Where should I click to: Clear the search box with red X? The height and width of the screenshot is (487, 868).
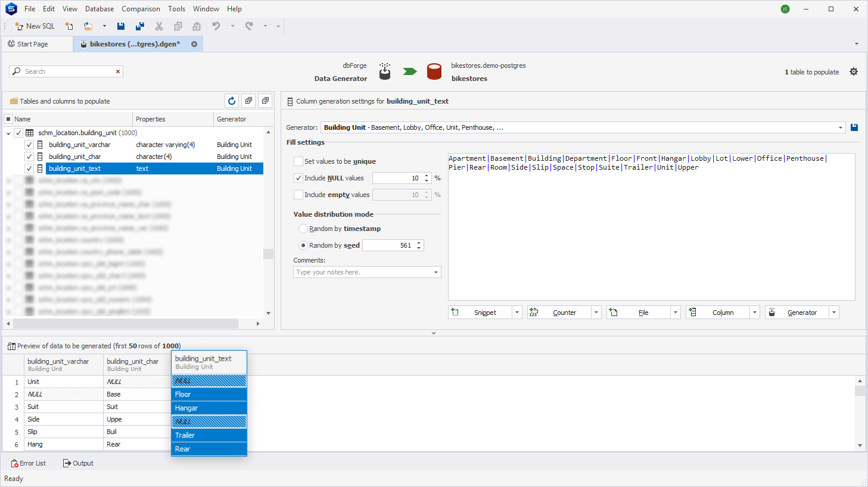tap(118, 71)
